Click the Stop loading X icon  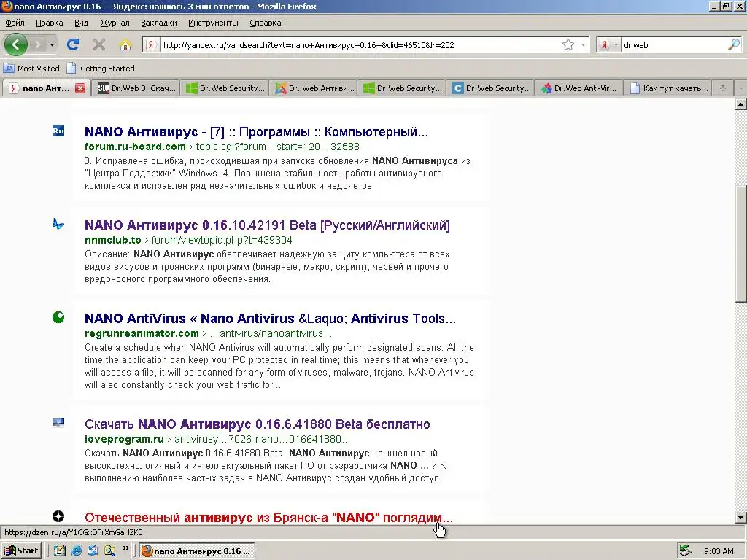pos(99,44)
